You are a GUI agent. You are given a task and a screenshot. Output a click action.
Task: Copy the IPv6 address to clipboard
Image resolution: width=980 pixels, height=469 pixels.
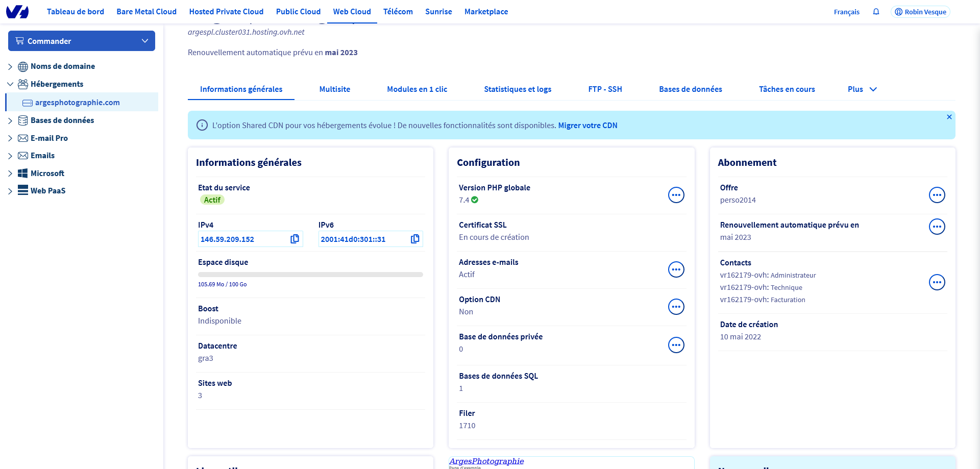pyautogui.click(x=415, y=239)
